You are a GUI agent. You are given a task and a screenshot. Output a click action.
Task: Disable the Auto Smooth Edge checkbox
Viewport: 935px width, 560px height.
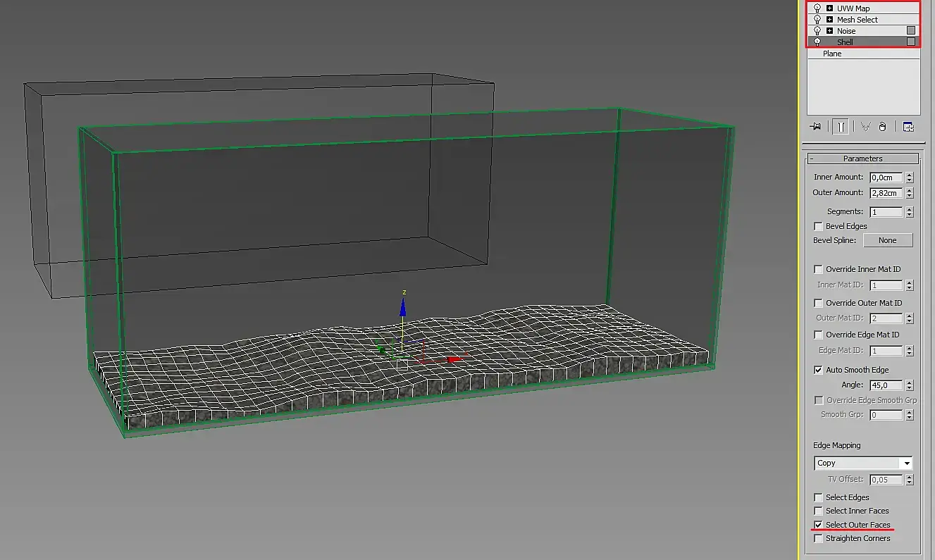(818, 370)
